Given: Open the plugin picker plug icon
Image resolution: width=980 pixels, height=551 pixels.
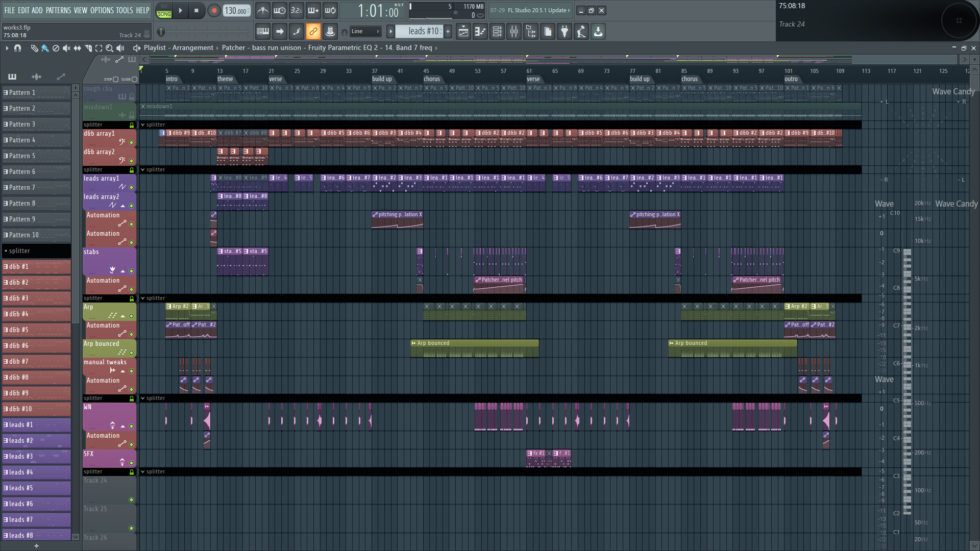Looking at the screenshot, I should click(x=565, y=32).
